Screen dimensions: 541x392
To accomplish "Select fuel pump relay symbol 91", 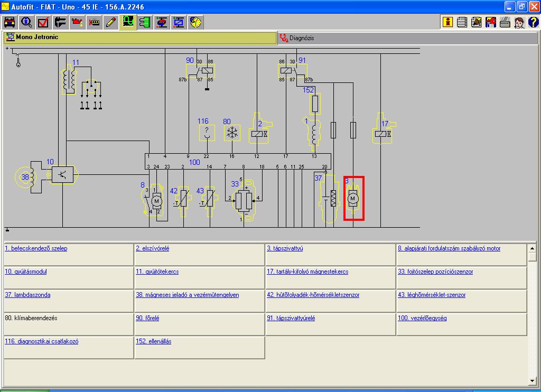I will point(292,71).
